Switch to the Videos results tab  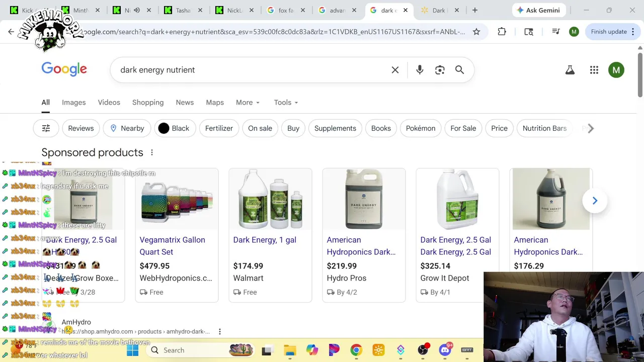109,103
